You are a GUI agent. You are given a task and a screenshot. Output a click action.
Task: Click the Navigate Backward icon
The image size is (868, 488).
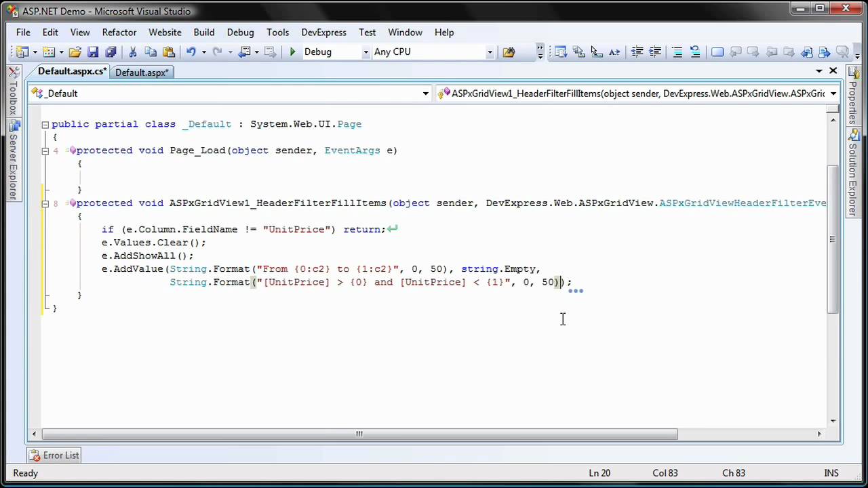point(245,52)
